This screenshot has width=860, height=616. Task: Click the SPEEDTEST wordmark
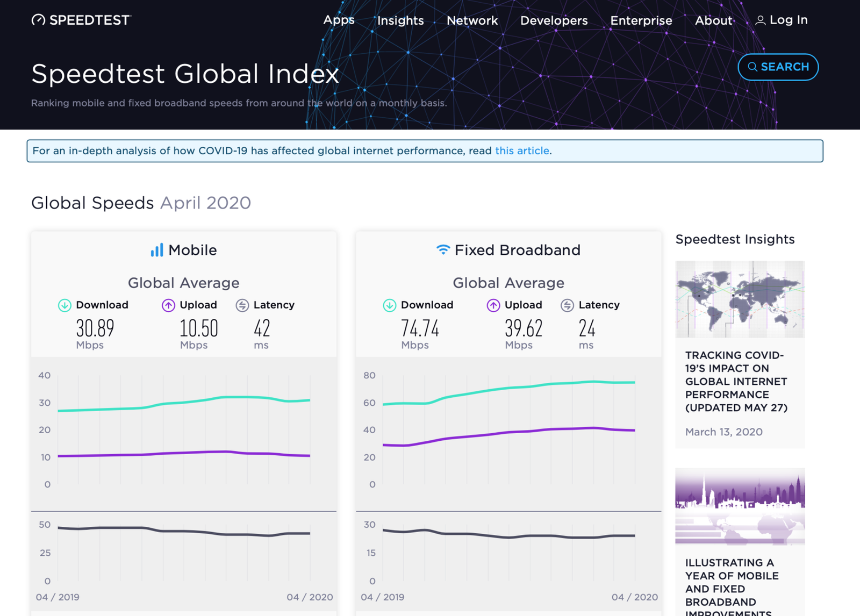pos(90,20)
